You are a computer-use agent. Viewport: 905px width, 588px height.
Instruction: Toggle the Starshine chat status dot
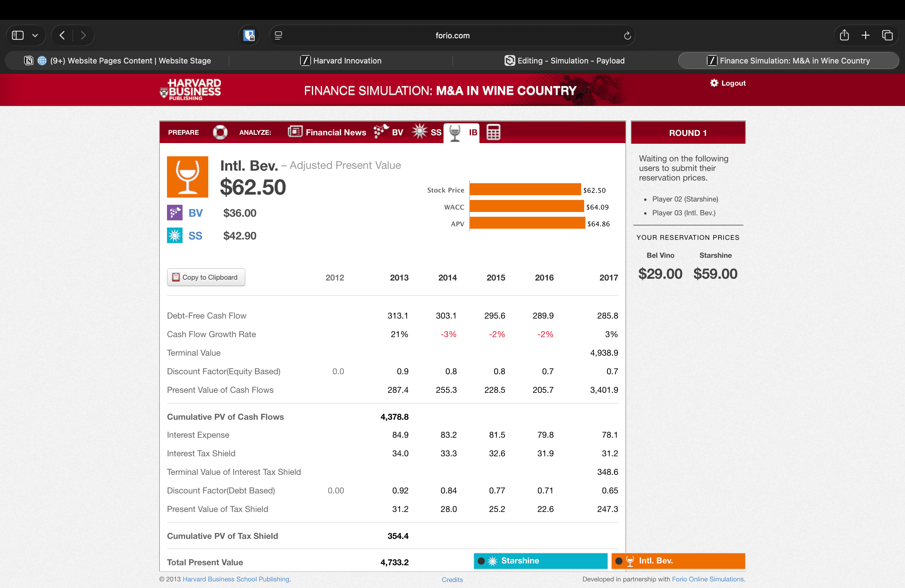pyautogui.click(x=481, y=561)
